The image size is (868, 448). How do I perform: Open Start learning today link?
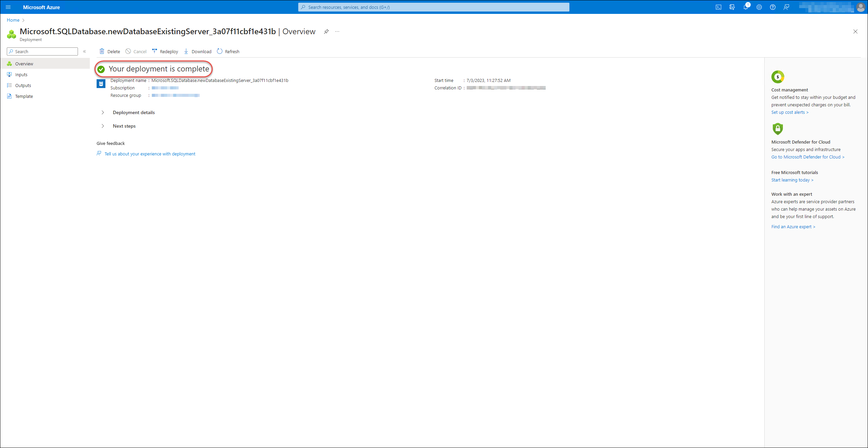[x=792, y=180]
